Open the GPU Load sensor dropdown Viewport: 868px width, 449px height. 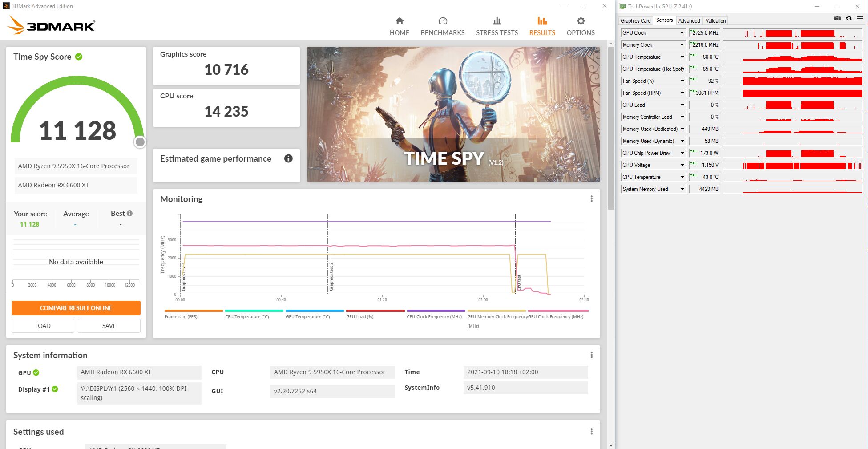pos(682,105)
